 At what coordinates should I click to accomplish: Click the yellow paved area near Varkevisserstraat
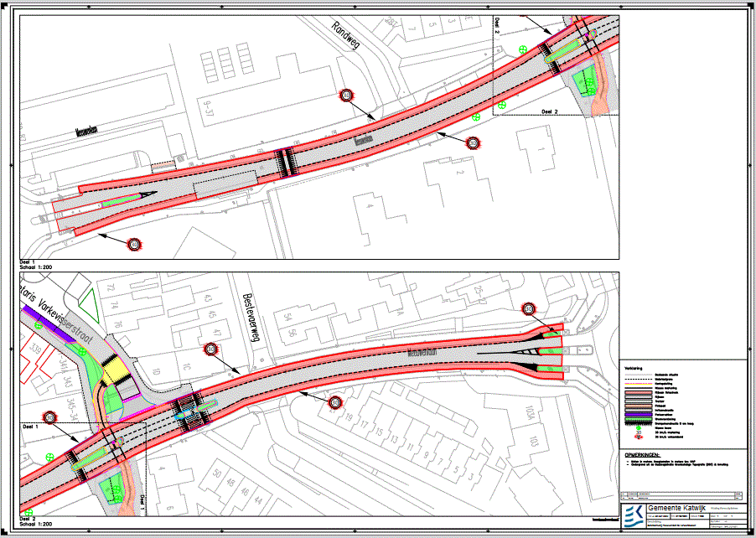[x=116, y=370]
